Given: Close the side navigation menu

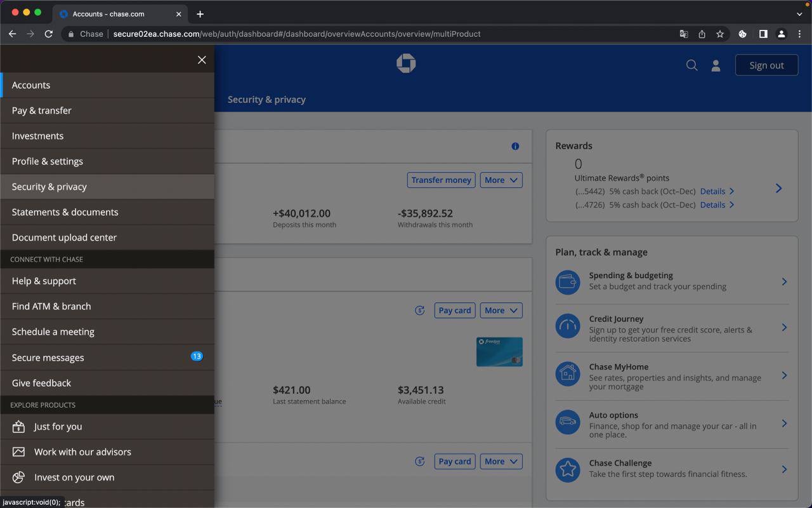Looking at the screenshot, I should click(x=202, y=60).
